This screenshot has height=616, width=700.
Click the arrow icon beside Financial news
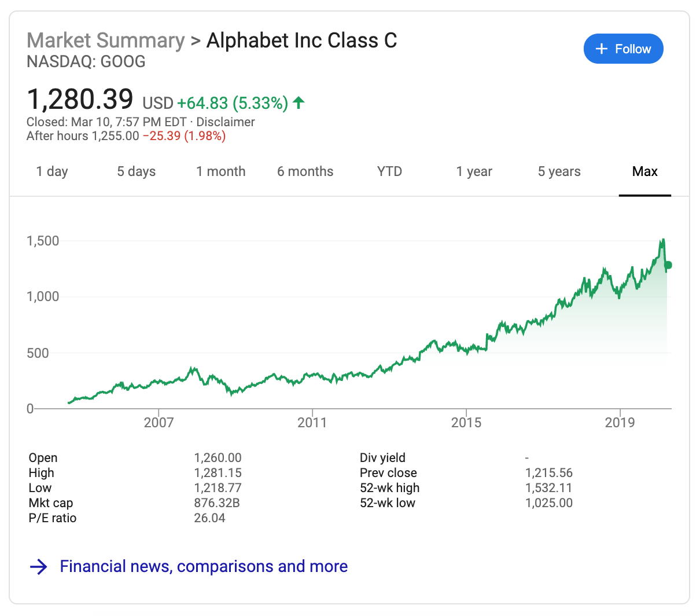point(38,566)
